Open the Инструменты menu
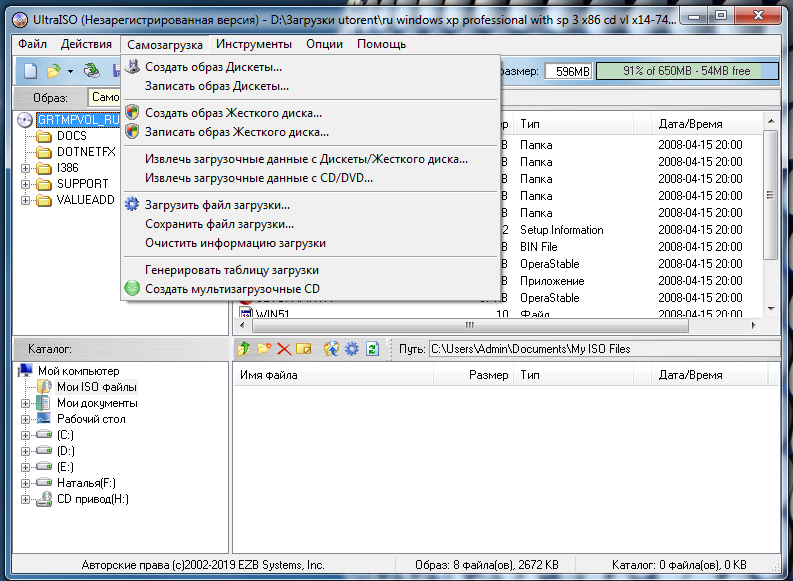The width and height of the screenshot is (793, 581). tap(254, 44)
